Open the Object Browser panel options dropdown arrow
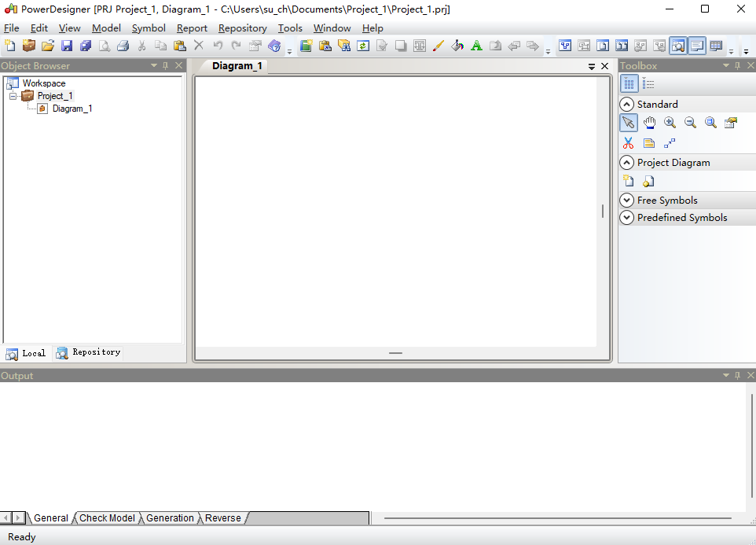Screen dimensions: 756x545 click(154, 65)
